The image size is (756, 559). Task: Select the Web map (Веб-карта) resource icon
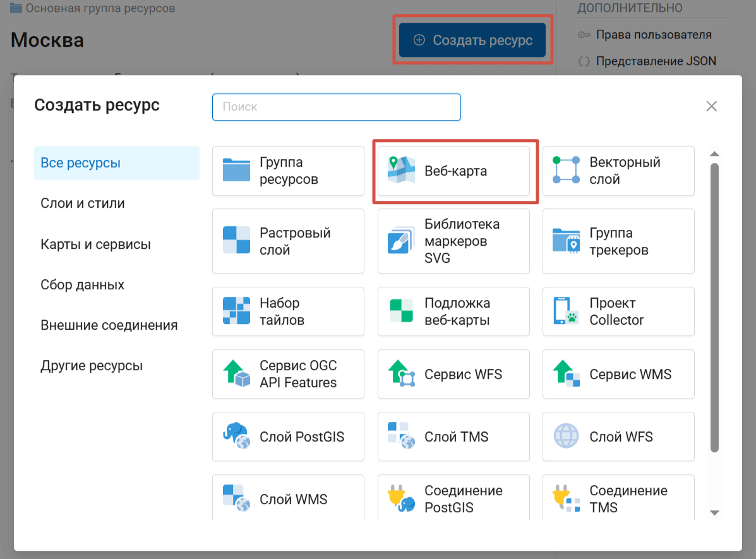[400, 171]
